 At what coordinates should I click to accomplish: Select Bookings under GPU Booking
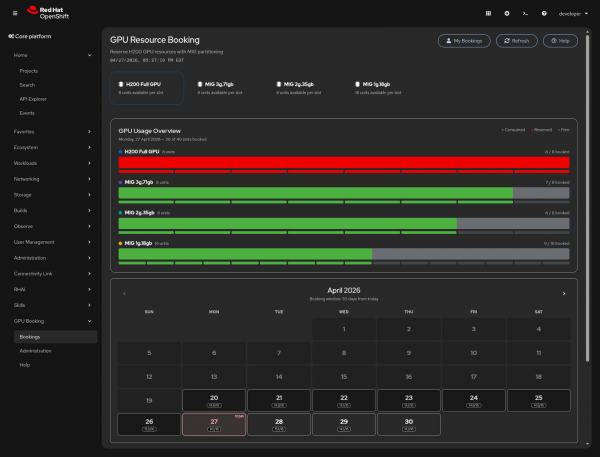(x=55, y=337)
